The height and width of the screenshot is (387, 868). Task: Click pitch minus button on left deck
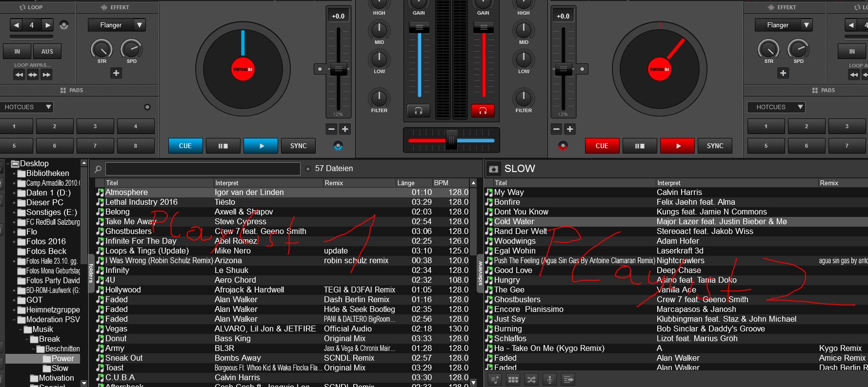pos(332,129)
